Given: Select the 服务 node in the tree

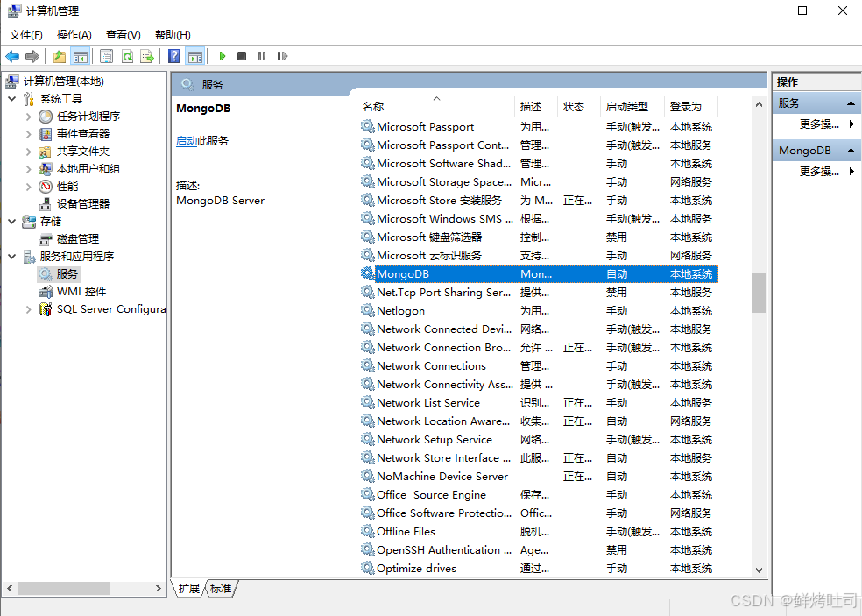Looking at the screenshot, I should pos(67,274).
